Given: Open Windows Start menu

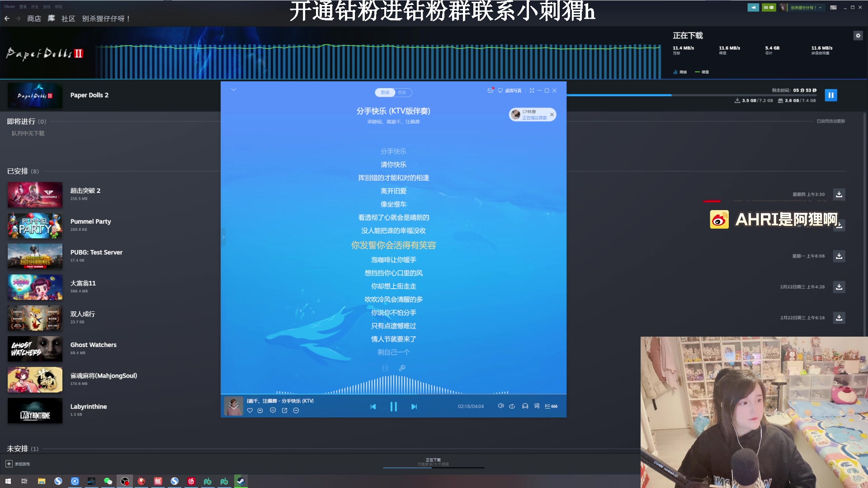Looking at the screenshot, I should 8,481.
